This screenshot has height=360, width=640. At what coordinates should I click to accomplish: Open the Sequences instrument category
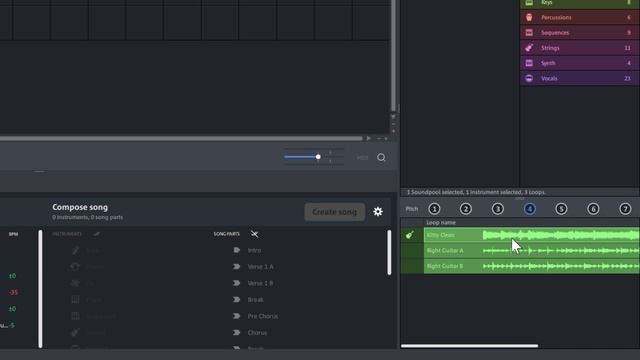click(580, 33)
